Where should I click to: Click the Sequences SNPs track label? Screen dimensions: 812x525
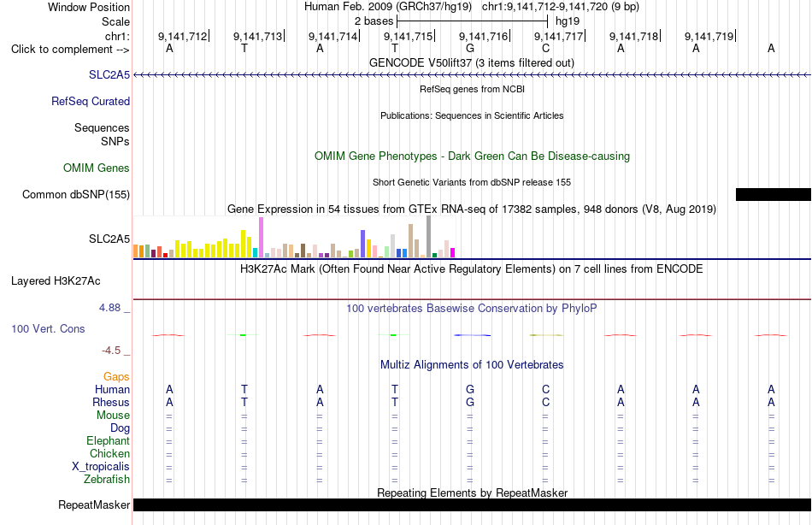pos(102,134)
